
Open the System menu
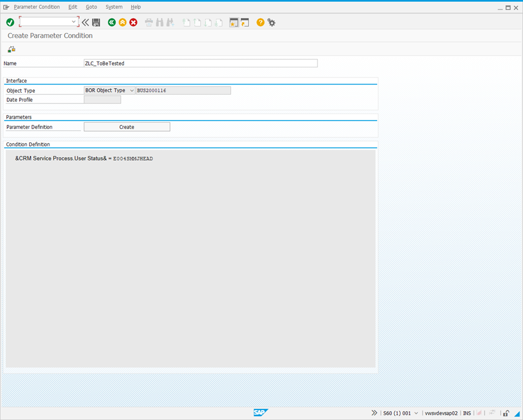pos(114,6)
